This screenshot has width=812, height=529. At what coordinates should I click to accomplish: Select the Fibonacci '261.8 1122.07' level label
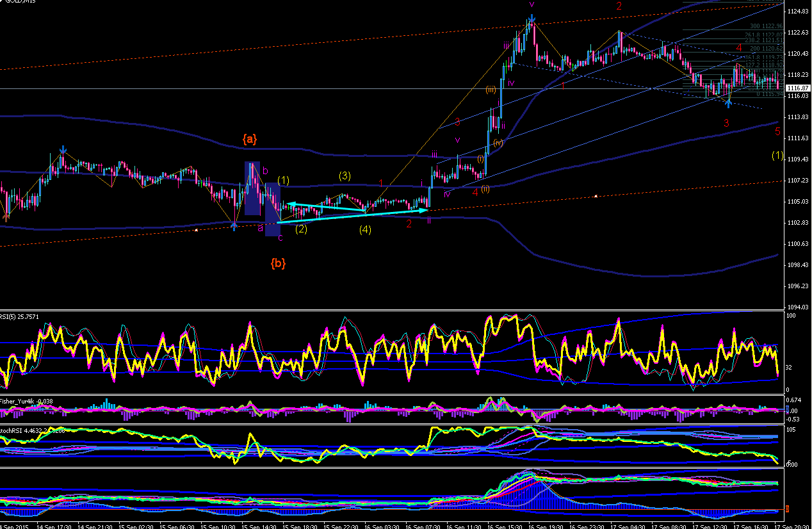coord(764,35)
